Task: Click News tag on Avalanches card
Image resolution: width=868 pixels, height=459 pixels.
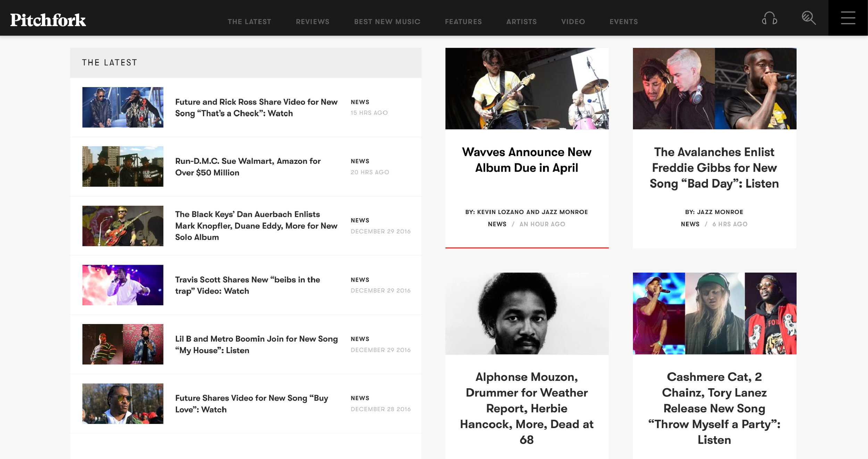Action: coord(690,224)
